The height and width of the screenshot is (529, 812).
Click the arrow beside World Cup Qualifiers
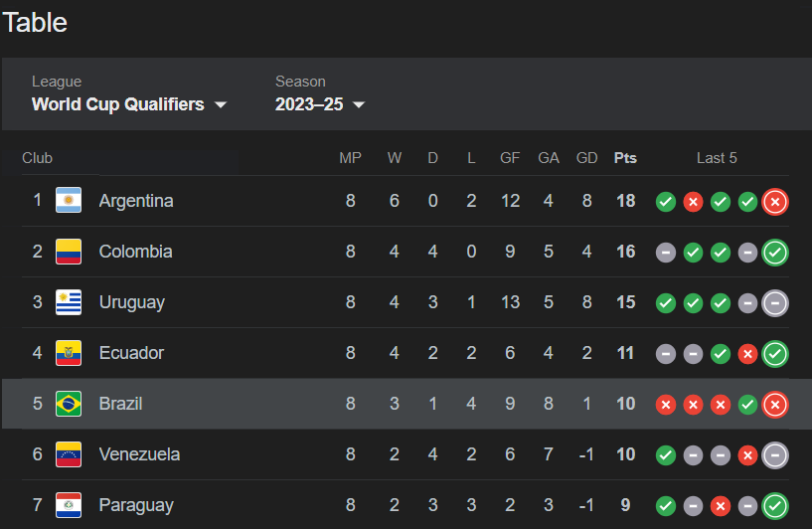coord(221,104)
